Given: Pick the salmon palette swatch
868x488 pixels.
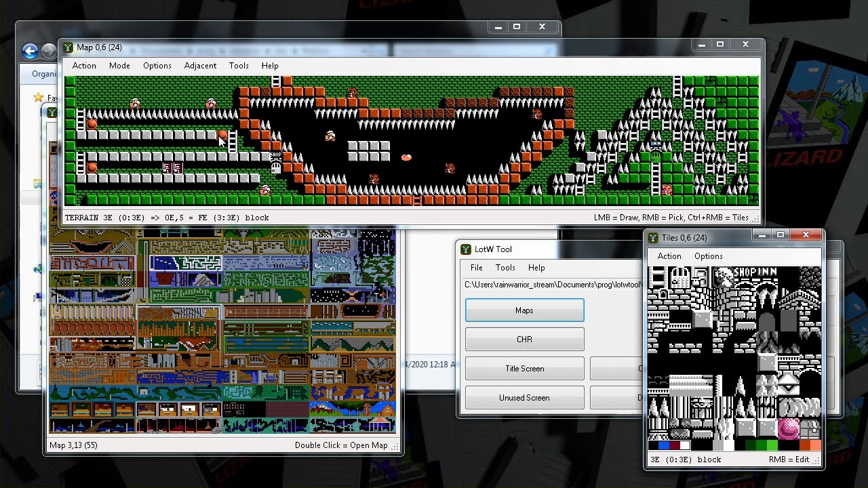Looking at the screenshot, I should (816, 445).
